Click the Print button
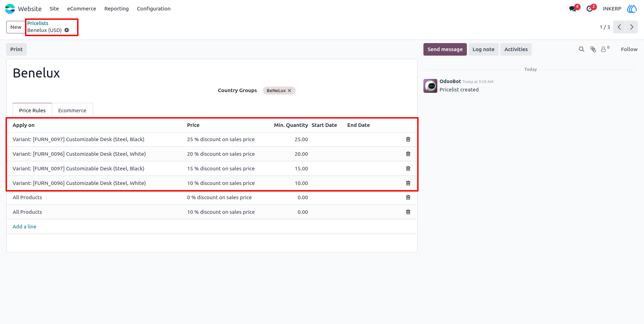 [x=16, y=49]
